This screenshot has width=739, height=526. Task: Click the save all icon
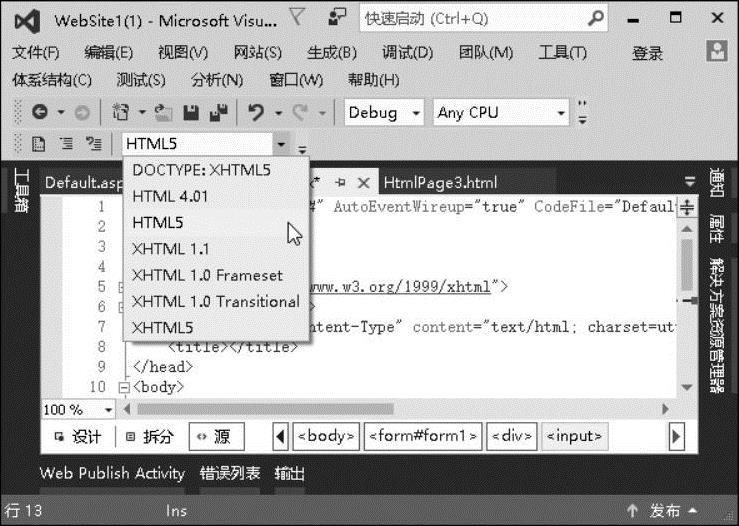(x=218, y=113)
